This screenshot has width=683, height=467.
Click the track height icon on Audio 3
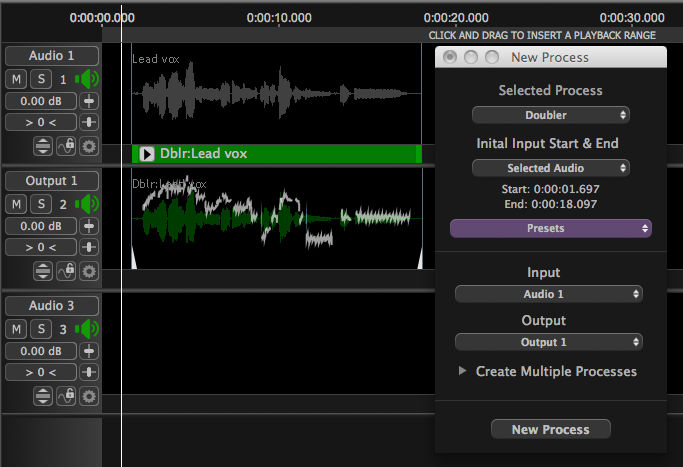click(43, 396)
